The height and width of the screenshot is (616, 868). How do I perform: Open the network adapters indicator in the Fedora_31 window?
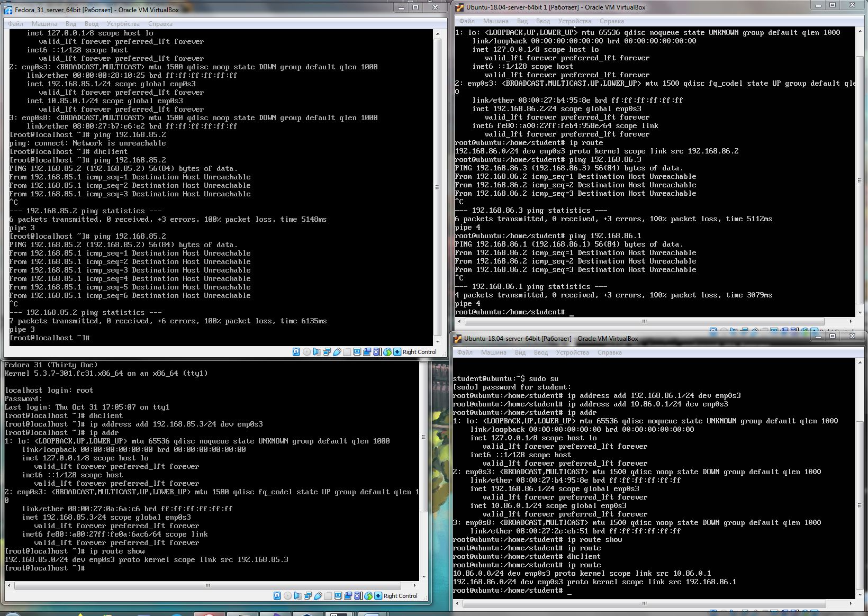(327, 352)
